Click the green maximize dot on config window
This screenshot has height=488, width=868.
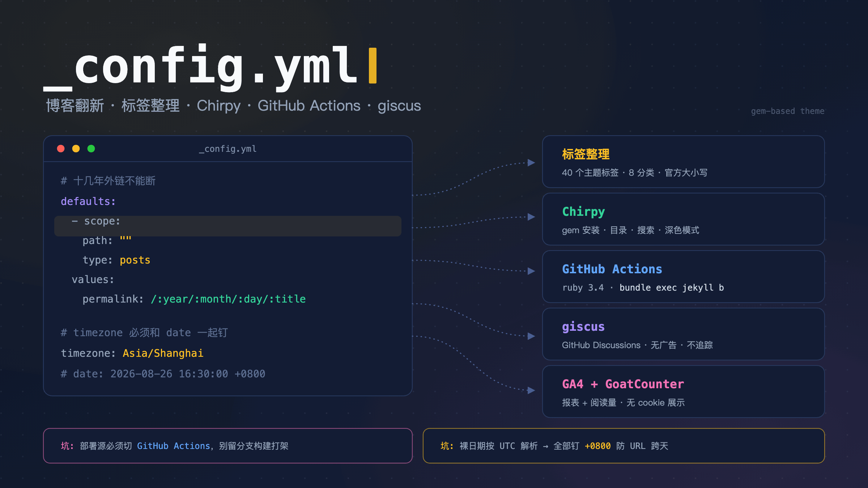91,149
